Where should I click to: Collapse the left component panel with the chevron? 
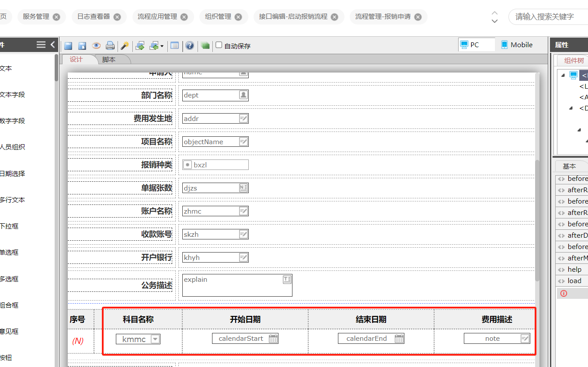53,45
